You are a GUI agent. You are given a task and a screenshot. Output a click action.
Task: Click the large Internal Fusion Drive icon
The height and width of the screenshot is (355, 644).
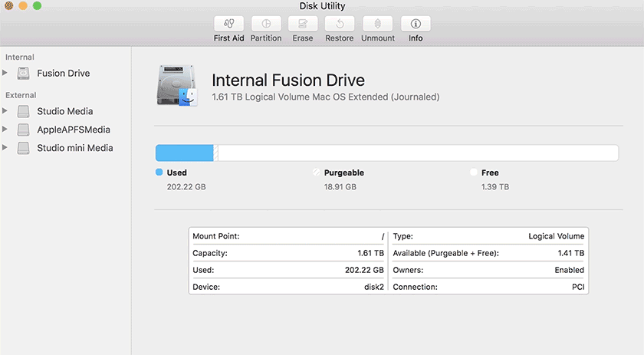point(177,85)
